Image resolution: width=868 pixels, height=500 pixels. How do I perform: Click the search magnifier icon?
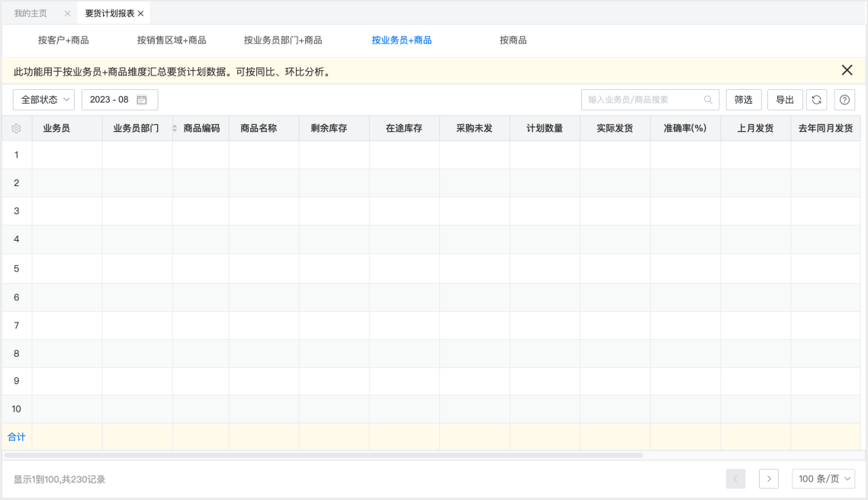click(708, 100)
